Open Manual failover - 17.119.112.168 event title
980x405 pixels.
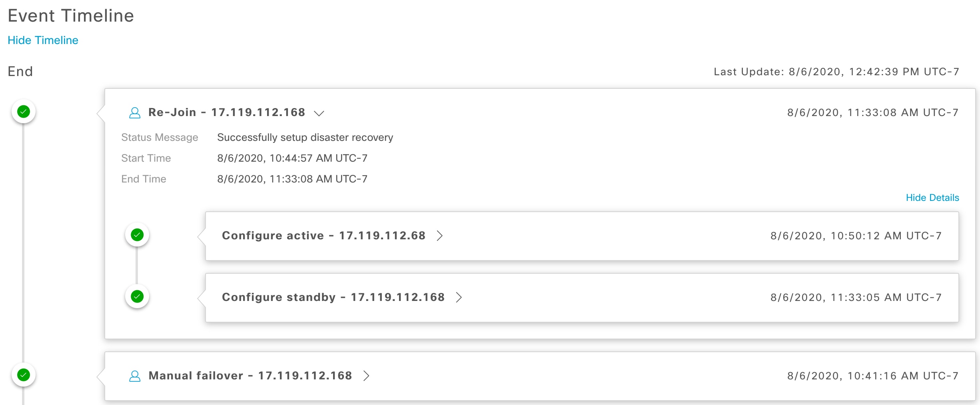[250, 376]
